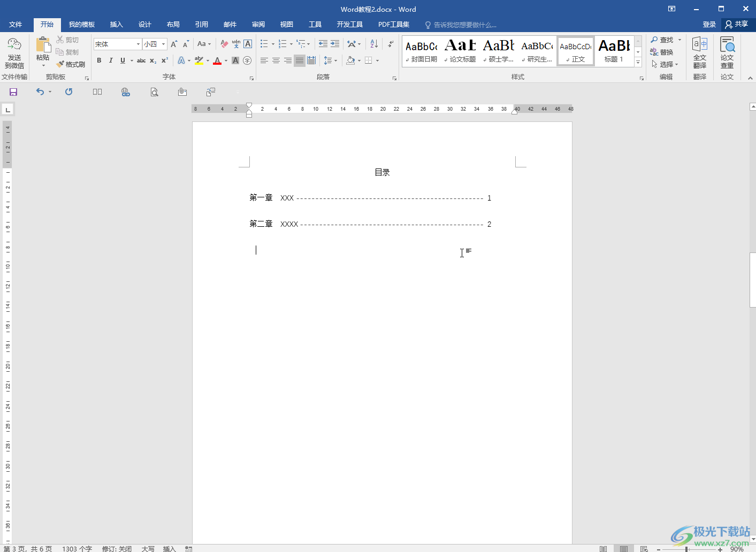The image size is (756, 552).
Task: Expand the borders dropdown arrow
Action: (x=378, y=60)
